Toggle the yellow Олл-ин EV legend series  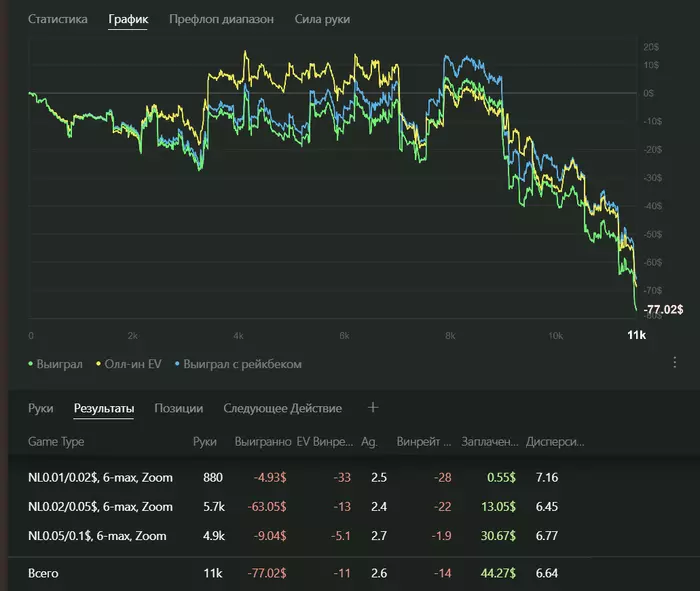(131, 364)
